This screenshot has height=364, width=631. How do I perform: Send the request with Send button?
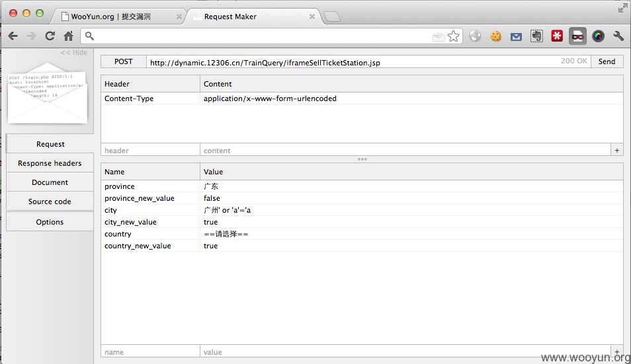coord(607,61)
